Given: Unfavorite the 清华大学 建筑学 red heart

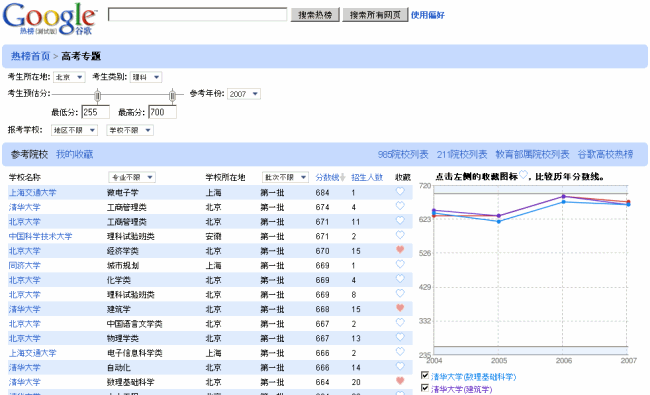Looking at the screenshot, I should pos(400,308).
